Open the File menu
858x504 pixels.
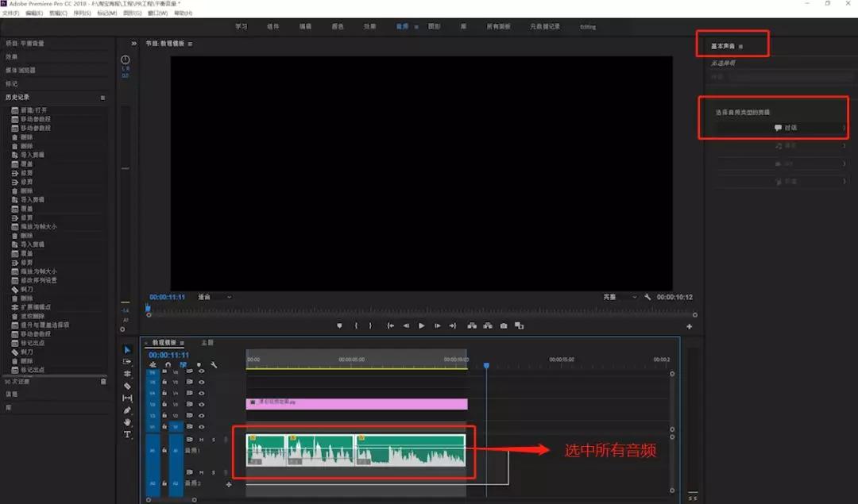pos(10,13)
